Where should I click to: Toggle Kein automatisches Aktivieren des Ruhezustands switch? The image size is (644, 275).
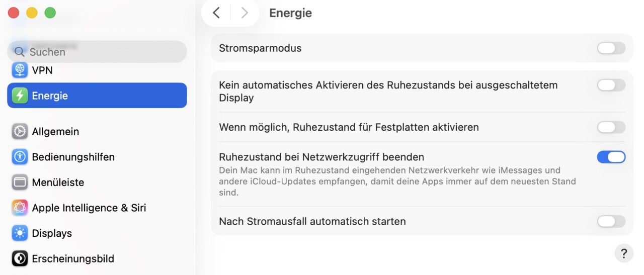(x=611, y=85)
